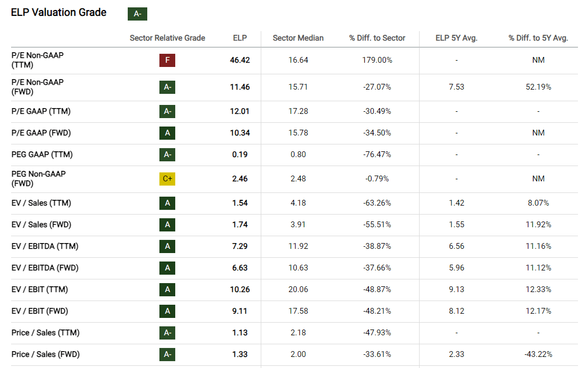Screen dimensions: 588x368
Task: Click the A- badge beside ELP Valuation Grade
Action: click(137, 14)
